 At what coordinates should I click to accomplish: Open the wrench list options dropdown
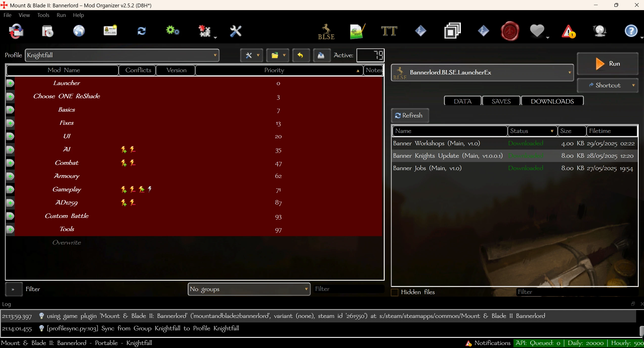pos(252,55)
